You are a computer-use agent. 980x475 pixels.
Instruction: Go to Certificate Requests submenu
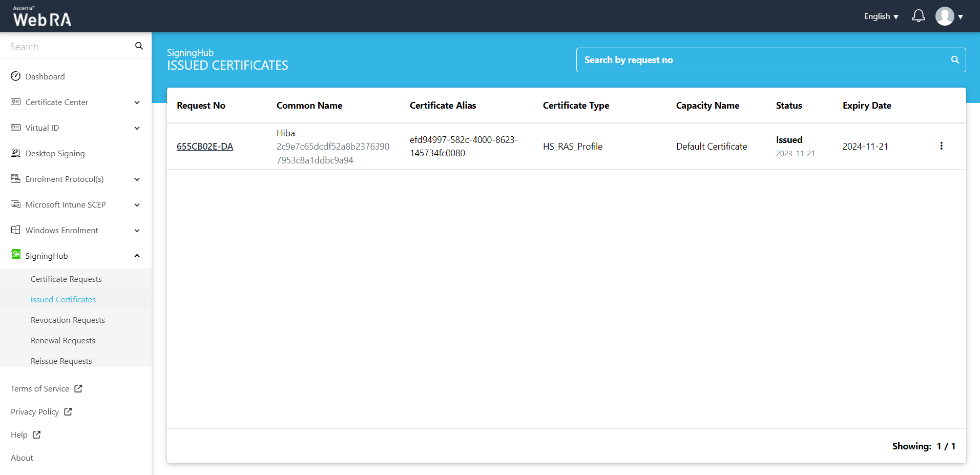click(66, 279)
